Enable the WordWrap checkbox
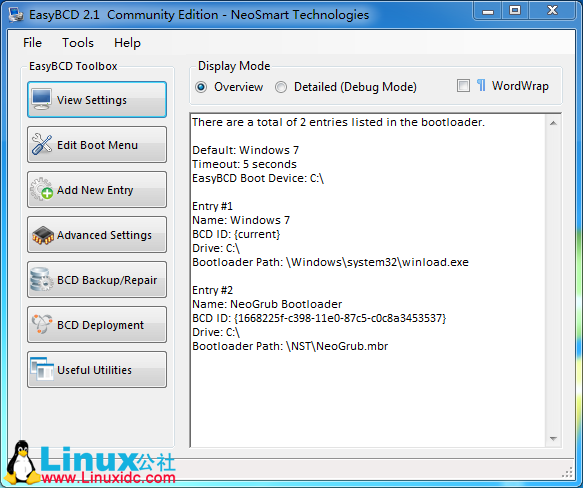Screen dimensions: 583x488 point(463,86)
